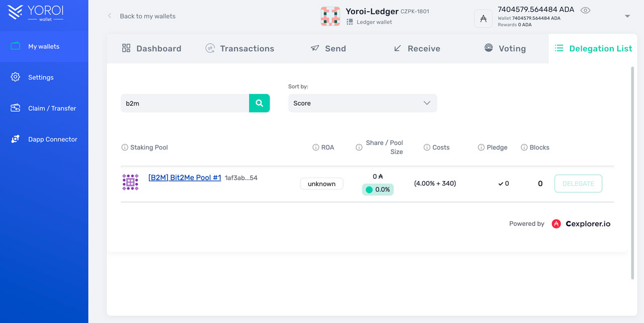Image resolution: width=644 pixels, height=323 pixels.
Task: Click the CZPK-1801 wallet checksum
Action: click(x=415, y=11)
